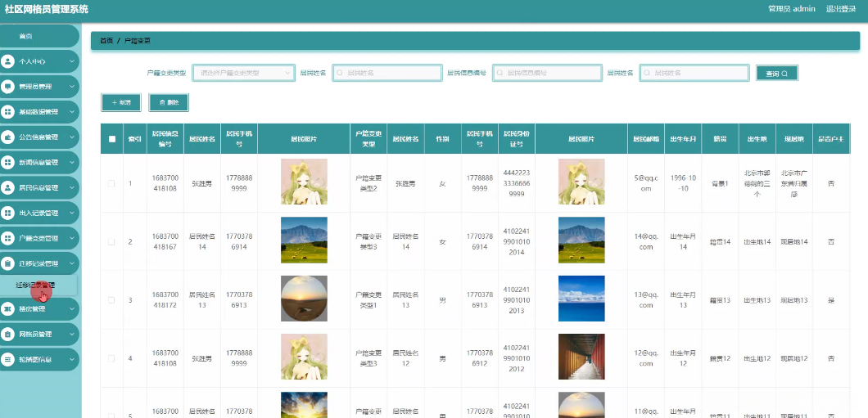Expand 公告信息管理 using its chevron

pos(72,137)
